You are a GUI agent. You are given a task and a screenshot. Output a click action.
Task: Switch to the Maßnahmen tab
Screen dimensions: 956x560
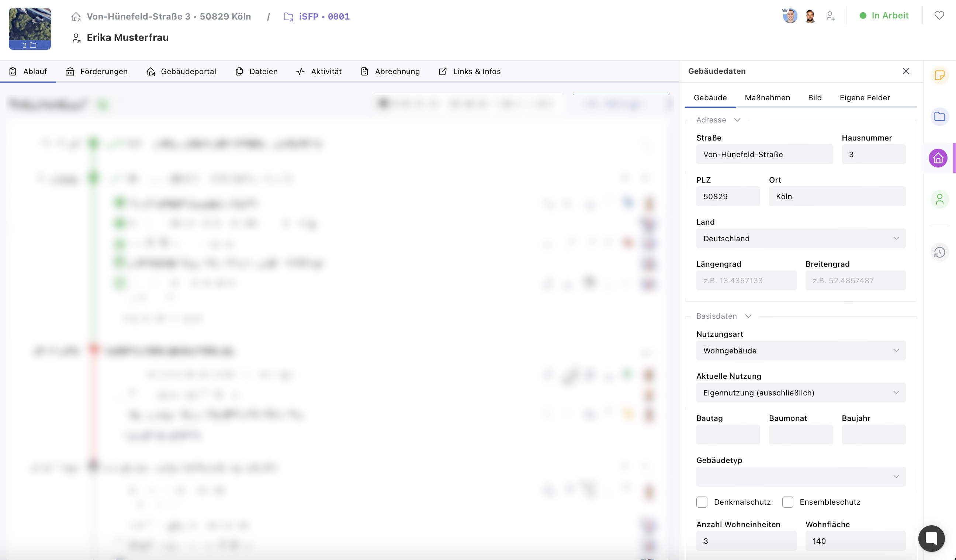click(767, 97)
